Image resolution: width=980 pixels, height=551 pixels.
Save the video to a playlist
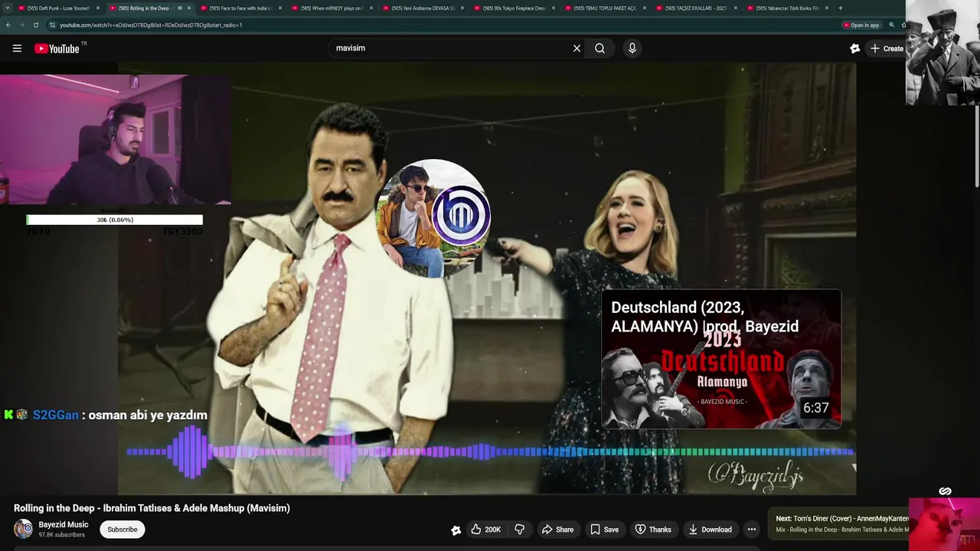click(604, 530)
